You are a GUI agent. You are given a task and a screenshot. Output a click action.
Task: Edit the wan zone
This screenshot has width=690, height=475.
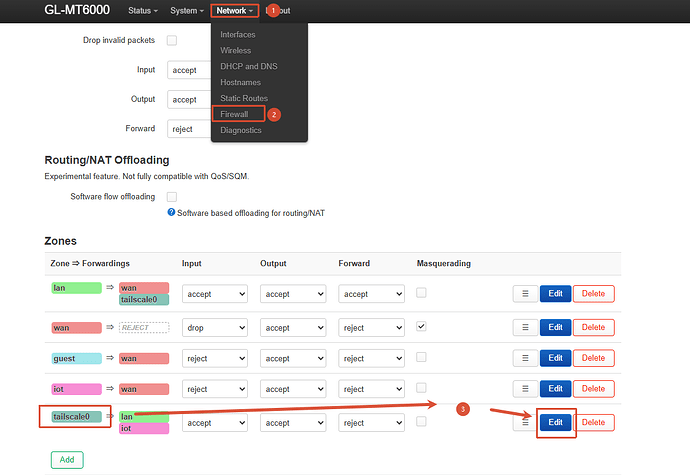(555, 328)
